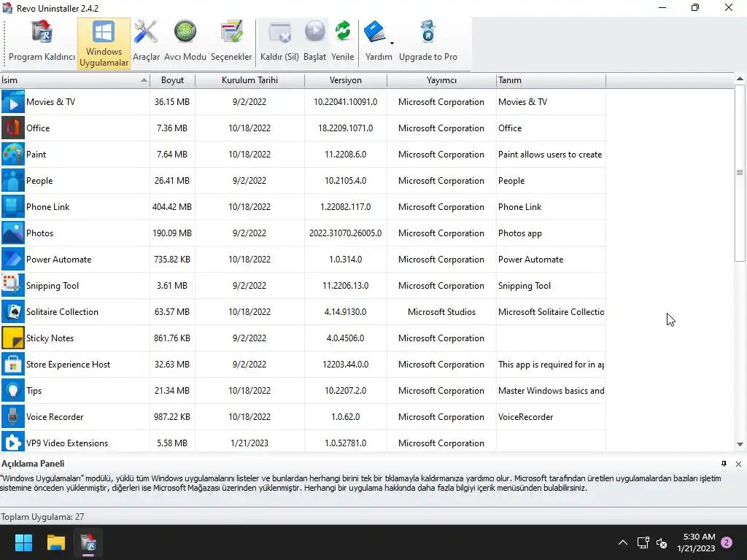Screen dimensions: 747x560
Task: Open the notification badge showing 2
Action: tap(727, 542)
